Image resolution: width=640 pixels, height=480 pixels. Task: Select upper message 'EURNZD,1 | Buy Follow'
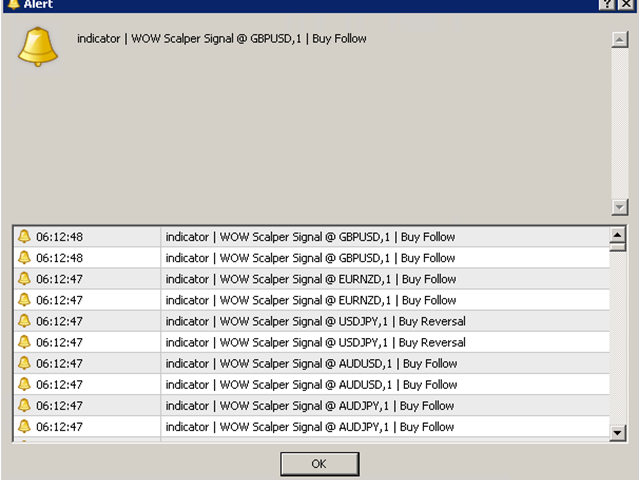397,279
